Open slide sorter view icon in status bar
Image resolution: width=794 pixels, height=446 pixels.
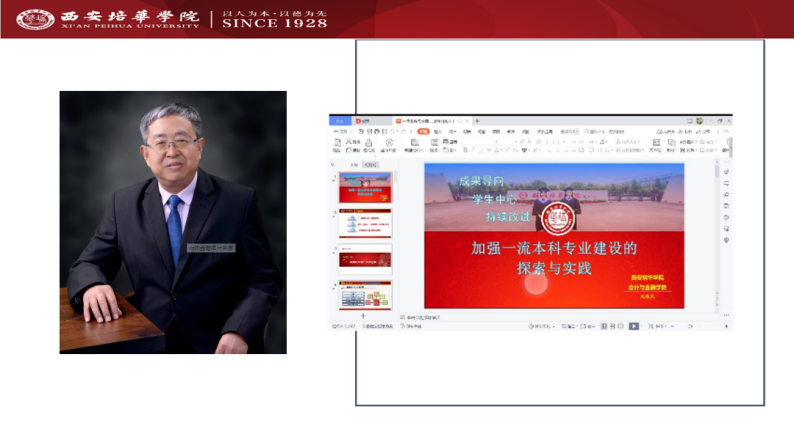pos(613,326)
